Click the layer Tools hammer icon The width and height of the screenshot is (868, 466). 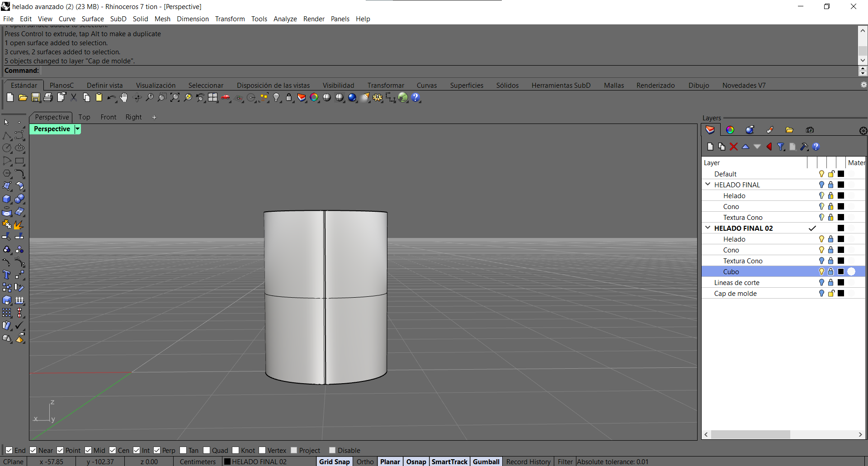[804, 147]
